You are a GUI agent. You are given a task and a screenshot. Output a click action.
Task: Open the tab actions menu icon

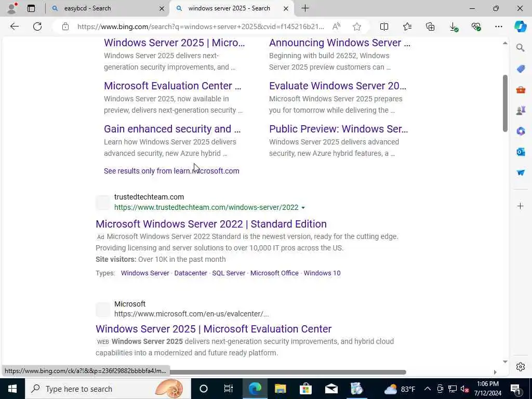coord(31,8)
